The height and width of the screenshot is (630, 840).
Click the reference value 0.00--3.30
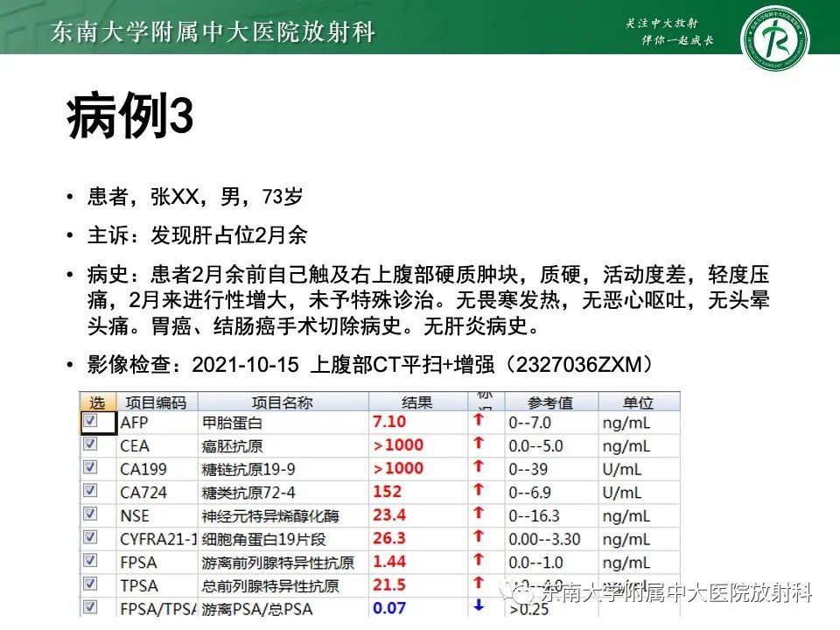pyautogui.click(x=544, y=539)
